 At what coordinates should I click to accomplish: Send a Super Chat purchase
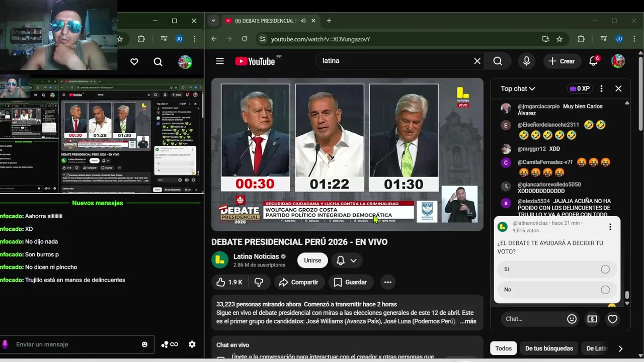(592, 319)
